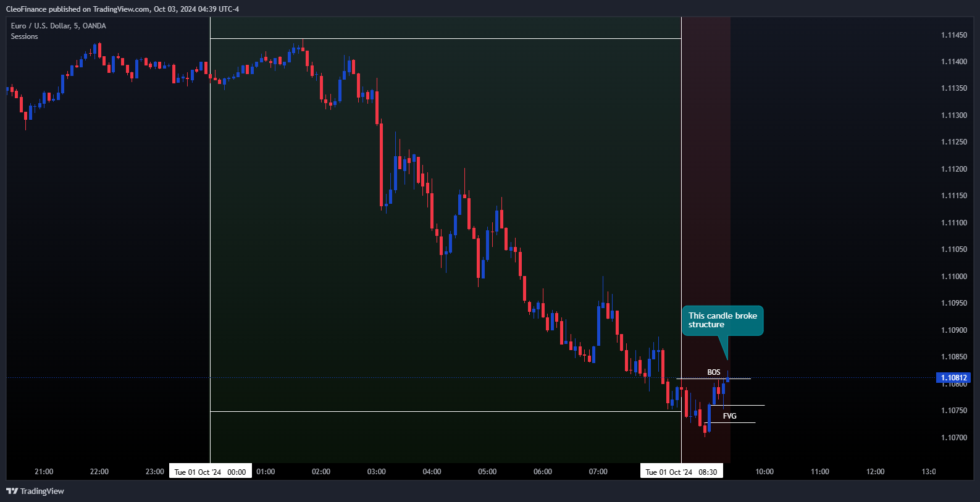The image size is (980, 502).
Task: Click the CleoFinance published header text
Action: pos(122,9)
